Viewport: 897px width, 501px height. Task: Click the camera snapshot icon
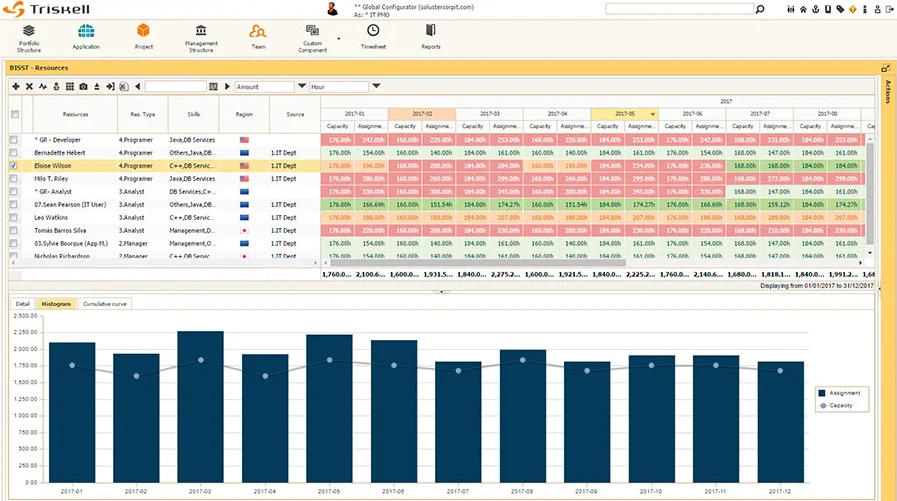click(x=84, y=86)
